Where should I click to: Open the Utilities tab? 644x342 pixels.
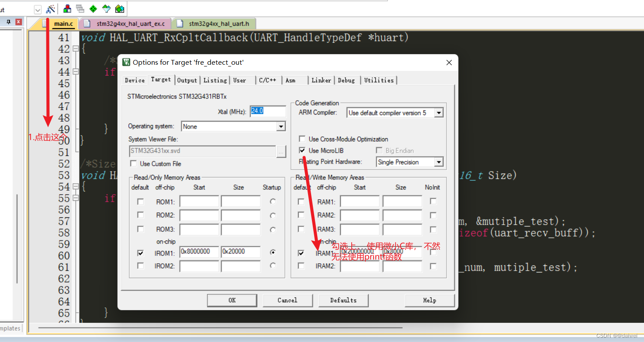[379, 80]
